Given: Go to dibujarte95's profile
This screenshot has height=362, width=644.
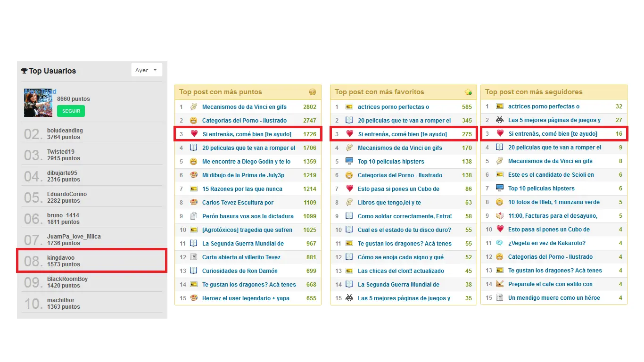Looking at the screenshot, I should tap(62, 173).
